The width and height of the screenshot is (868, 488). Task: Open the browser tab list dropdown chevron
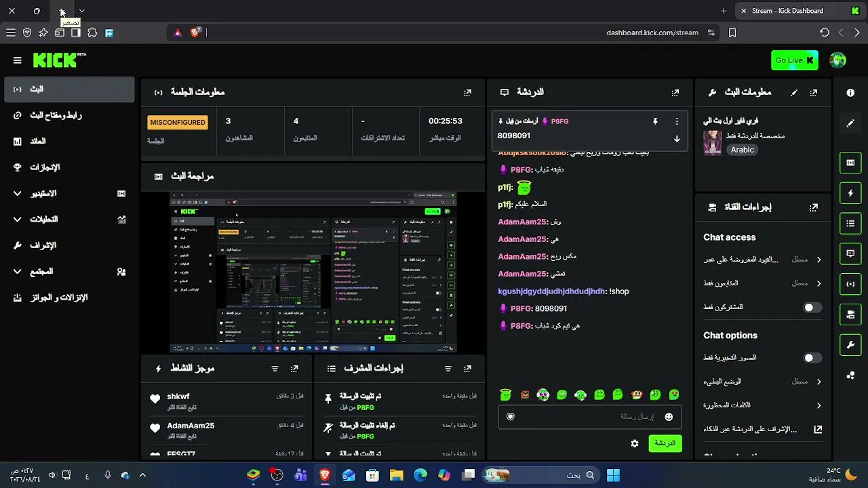coord(81,11)
